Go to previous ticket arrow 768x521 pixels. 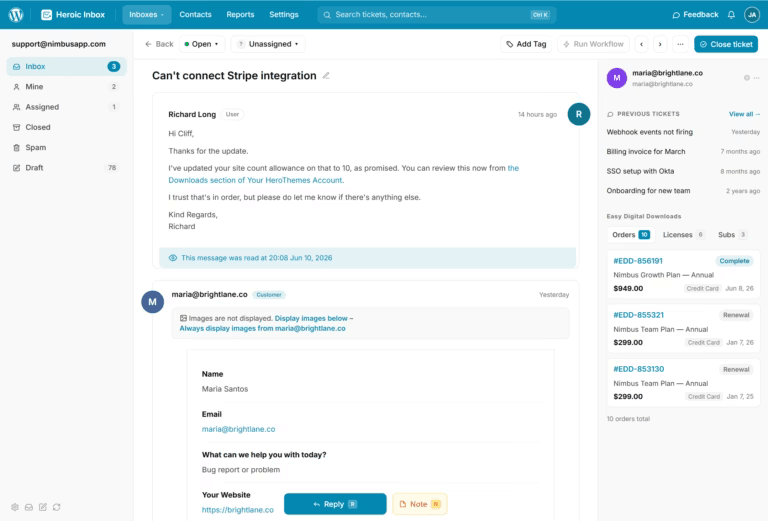tap(642, 44)
